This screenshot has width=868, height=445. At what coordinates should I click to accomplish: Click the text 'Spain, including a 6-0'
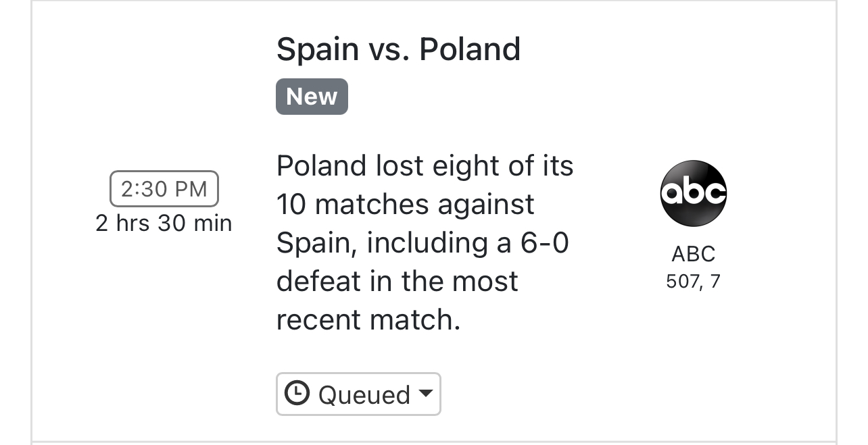tap(423, 243)
